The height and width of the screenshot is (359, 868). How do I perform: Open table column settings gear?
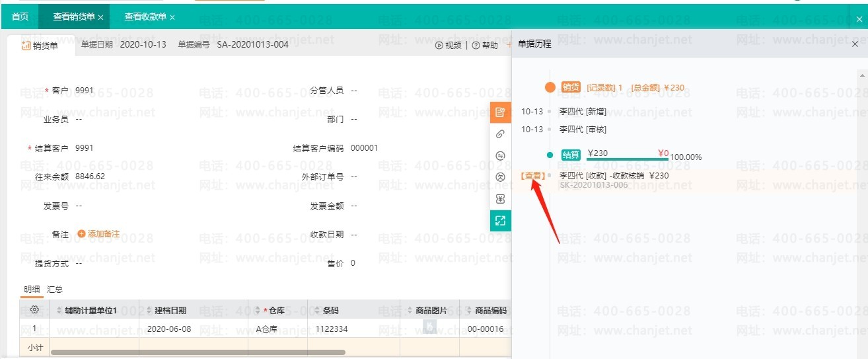[35, 310]
